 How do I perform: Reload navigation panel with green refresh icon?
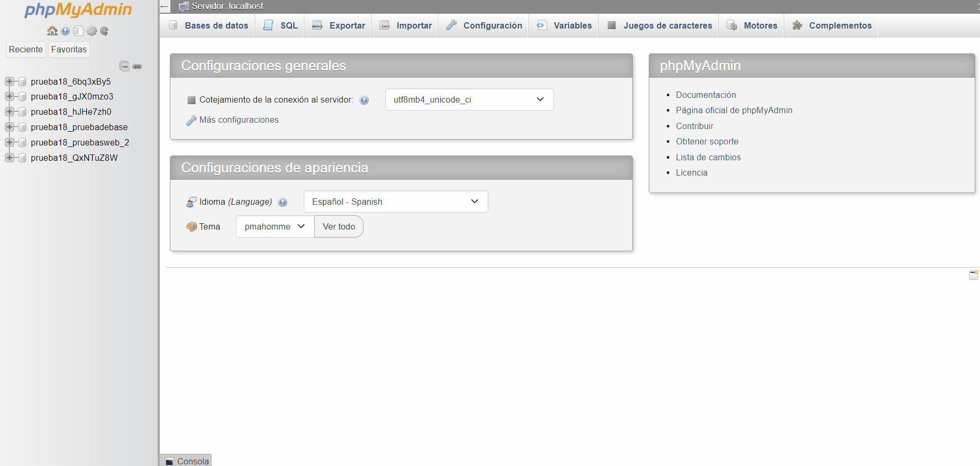click(104, 31)
